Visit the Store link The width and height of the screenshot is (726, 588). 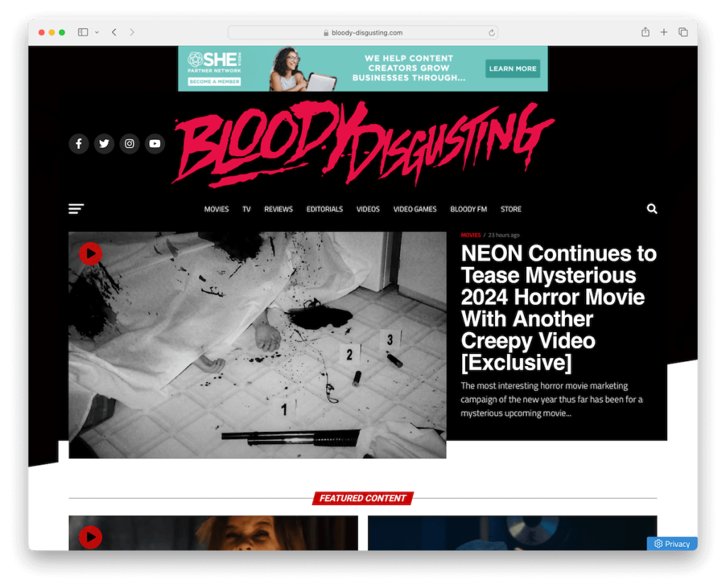coord(510,209)
